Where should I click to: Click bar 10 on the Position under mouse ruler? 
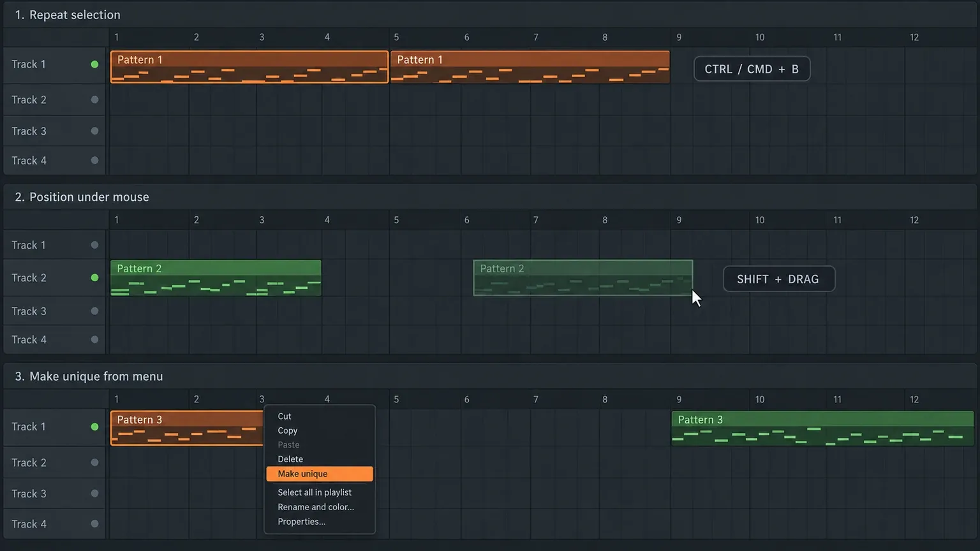760,220
